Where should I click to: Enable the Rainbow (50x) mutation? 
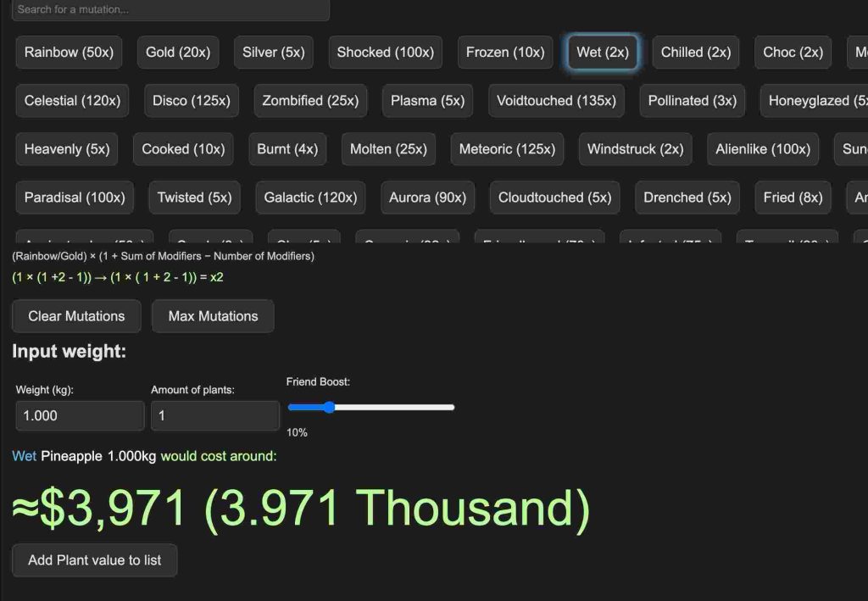69,53
